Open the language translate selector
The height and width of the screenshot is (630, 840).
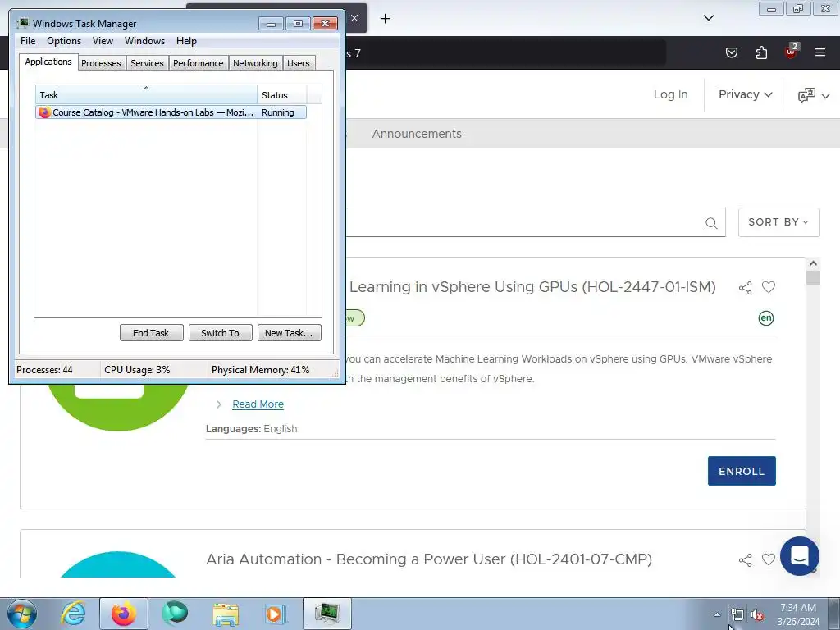coord(813,95)
